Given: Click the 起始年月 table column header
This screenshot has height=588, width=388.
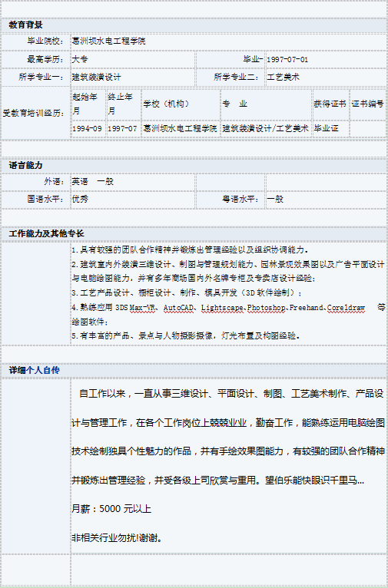Looking at the screenshot, I should [x=88, y=104].
